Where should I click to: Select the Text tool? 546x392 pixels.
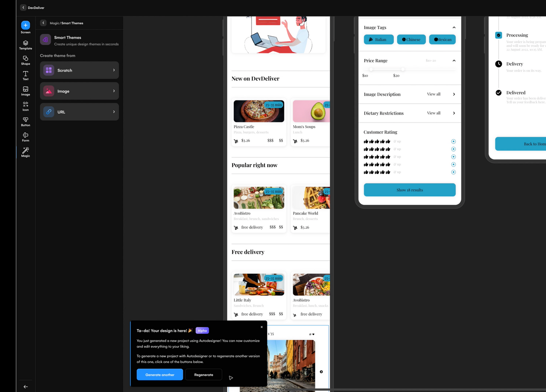(25, 76)
